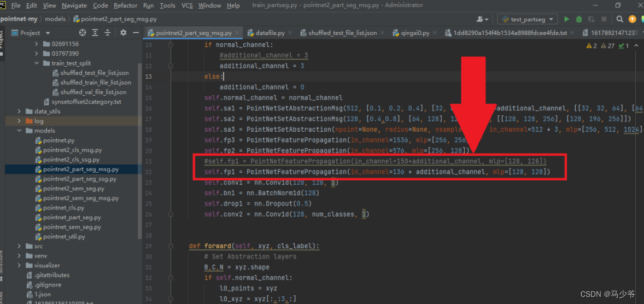Collapse the models folder

[19, 131]
